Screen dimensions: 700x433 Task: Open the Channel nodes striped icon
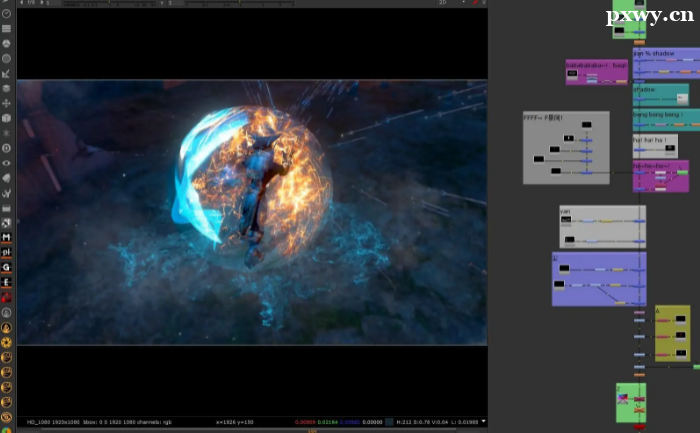pos(6,29)
